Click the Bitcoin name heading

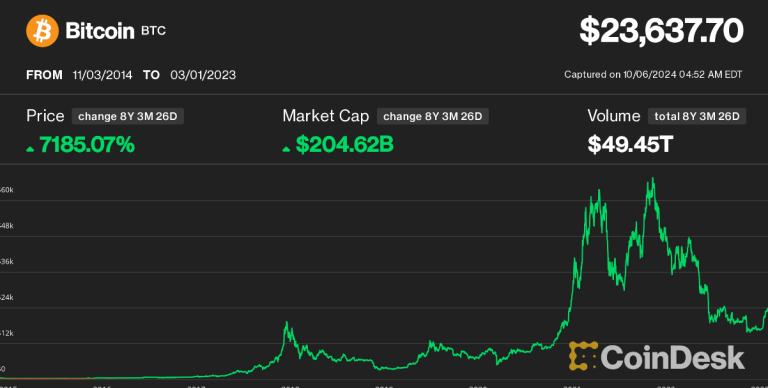(100, 31)
